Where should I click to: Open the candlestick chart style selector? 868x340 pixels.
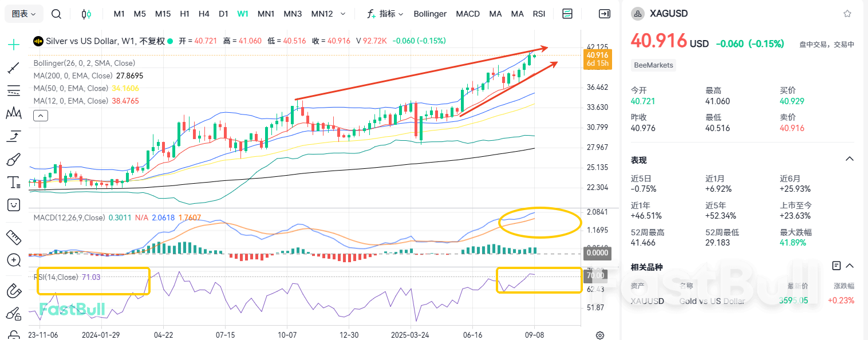coord(86,14)
